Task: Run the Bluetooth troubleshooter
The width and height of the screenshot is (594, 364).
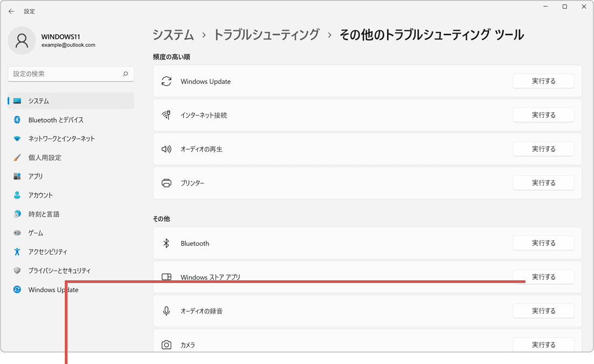Action: coord(543,243)
